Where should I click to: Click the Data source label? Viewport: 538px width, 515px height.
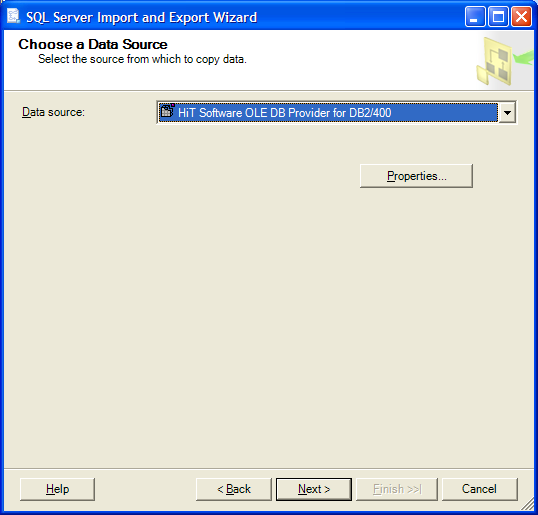[53, 112]
